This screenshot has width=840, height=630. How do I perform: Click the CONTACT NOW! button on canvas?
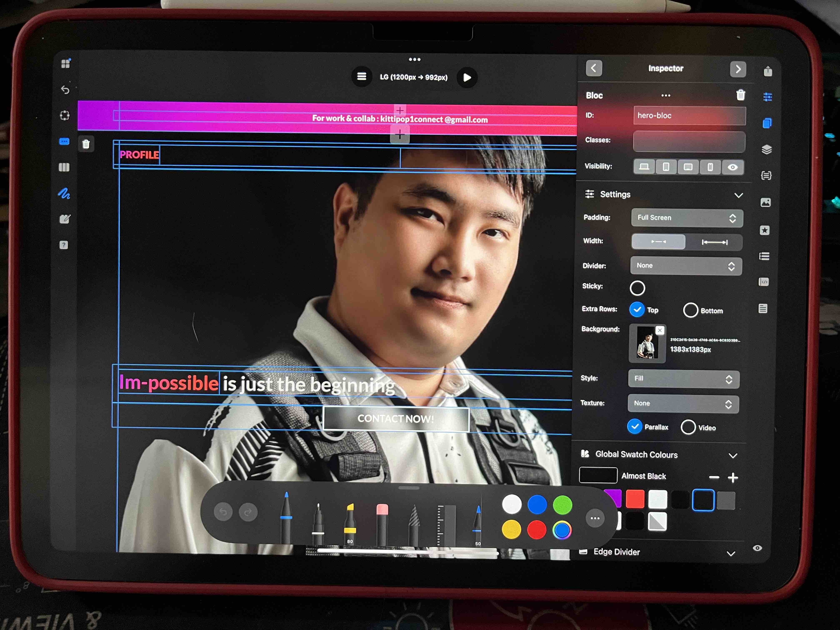(x=396, y=419)
